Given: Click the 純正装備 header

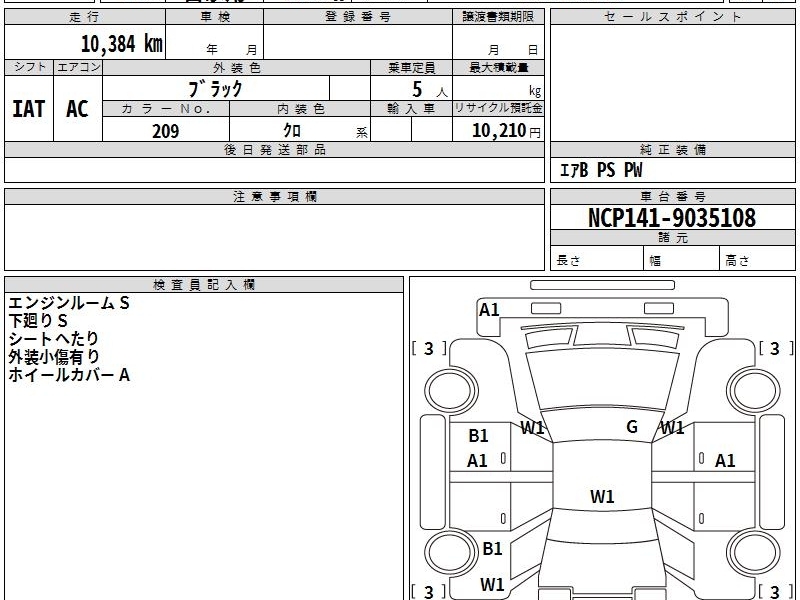Looking at the screenshot, I should pos(672,149).
